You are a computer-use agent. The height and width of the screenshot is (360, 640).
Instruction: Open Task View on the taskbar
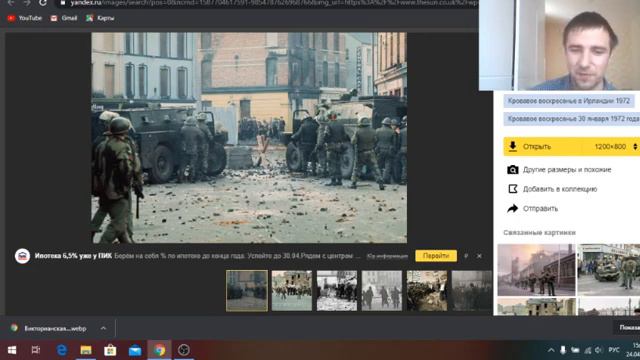(x=36, y=350)
